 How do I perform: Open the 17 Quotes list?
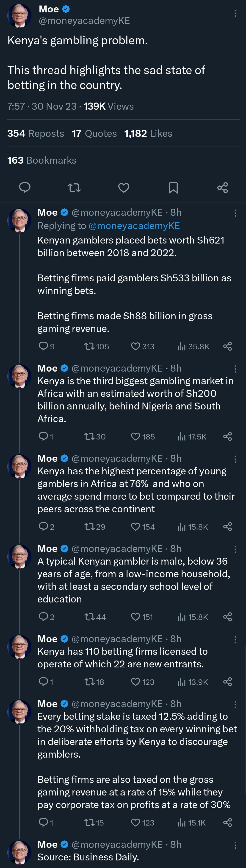(94, 133)
